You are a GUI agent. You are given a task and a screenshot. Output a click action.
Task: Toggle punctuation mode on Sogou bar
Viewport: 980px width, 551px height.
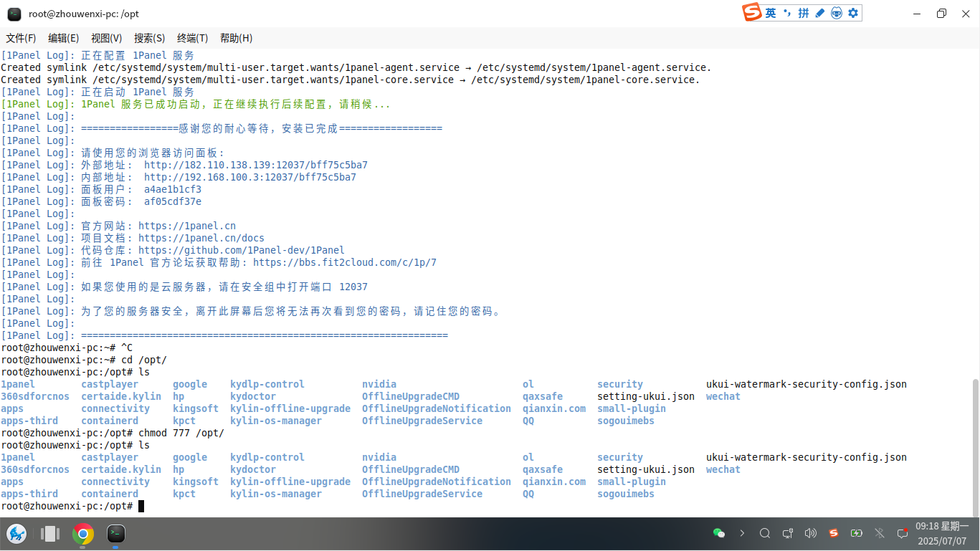pos(787,13)
